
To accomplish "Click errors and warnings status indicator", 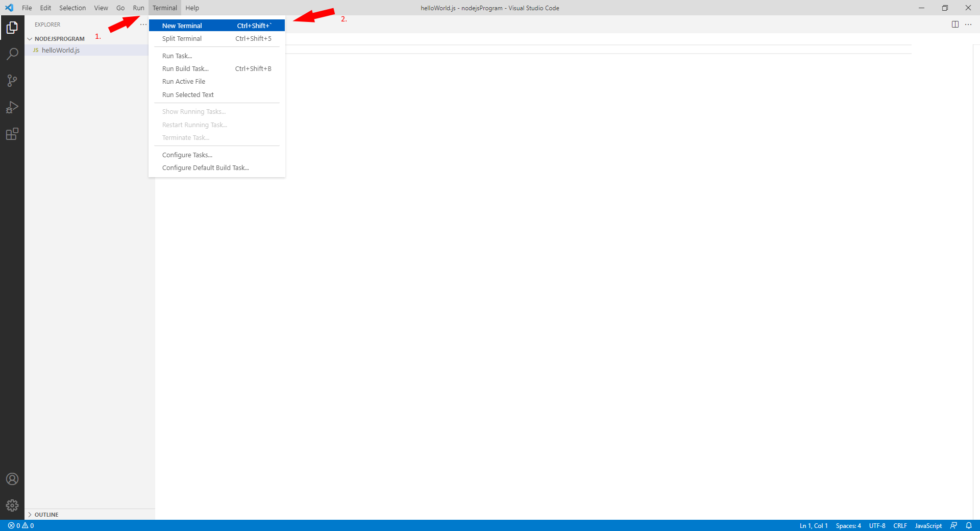I will 21,525.
